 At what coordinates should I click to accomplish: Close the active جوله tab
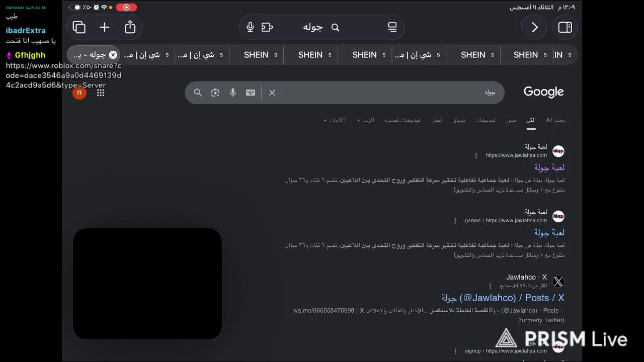pyautogui.click(x=113, y=55)
